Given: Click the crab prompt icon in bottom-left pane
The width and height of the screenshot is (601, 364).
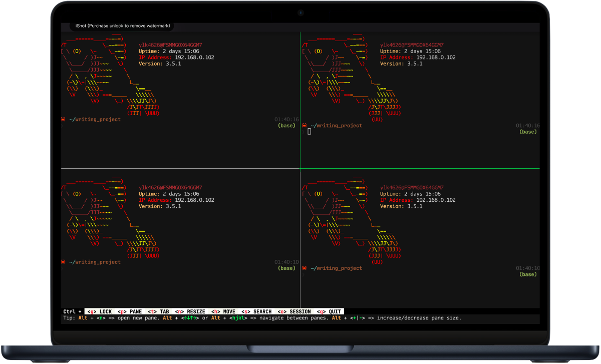Looking at the screenshot, I should click(x=63, y=262).
